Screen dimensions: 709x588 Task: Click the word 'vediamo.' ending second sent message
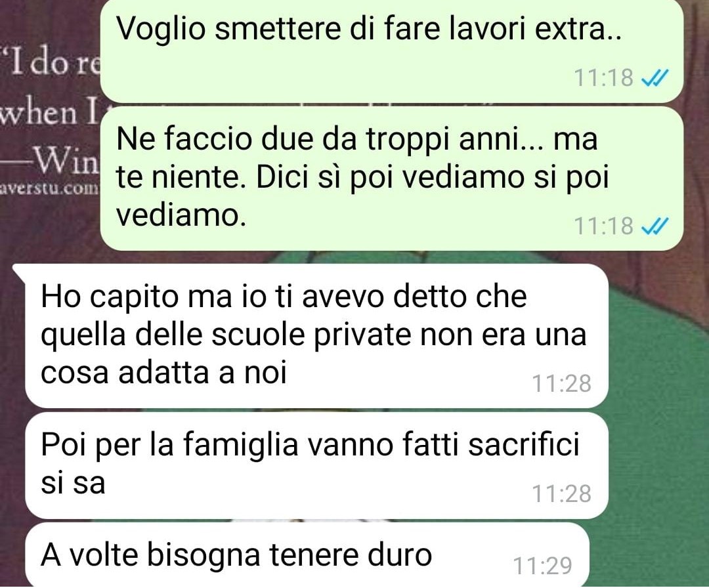(x=181, y=215)
